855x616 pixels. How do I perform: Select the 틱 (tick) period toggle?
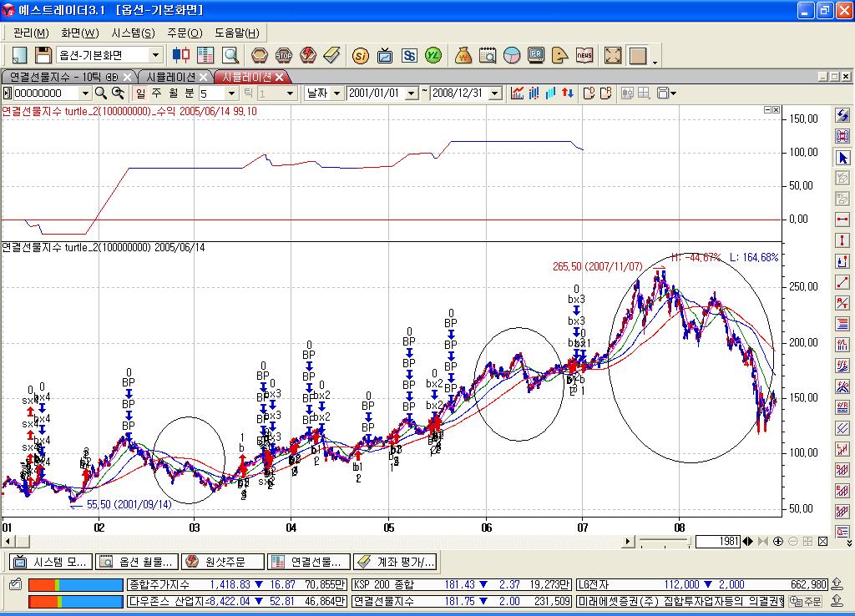[248, 93]
